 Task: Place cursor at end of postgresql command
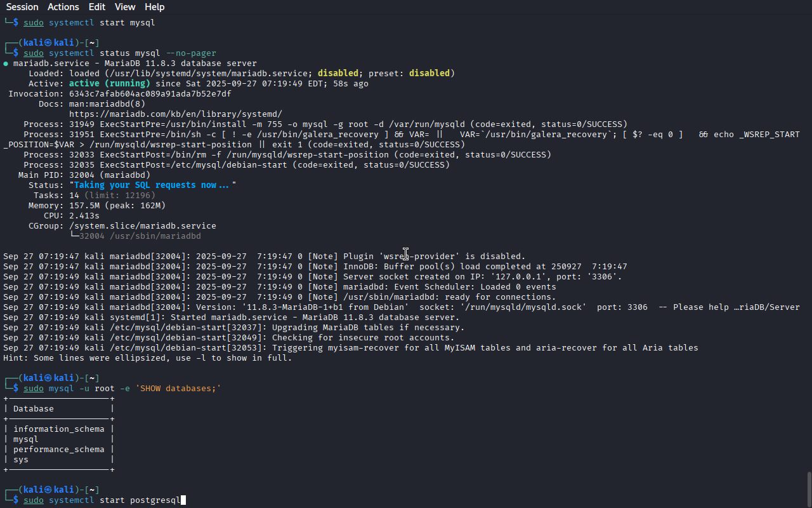coord(181,500)
